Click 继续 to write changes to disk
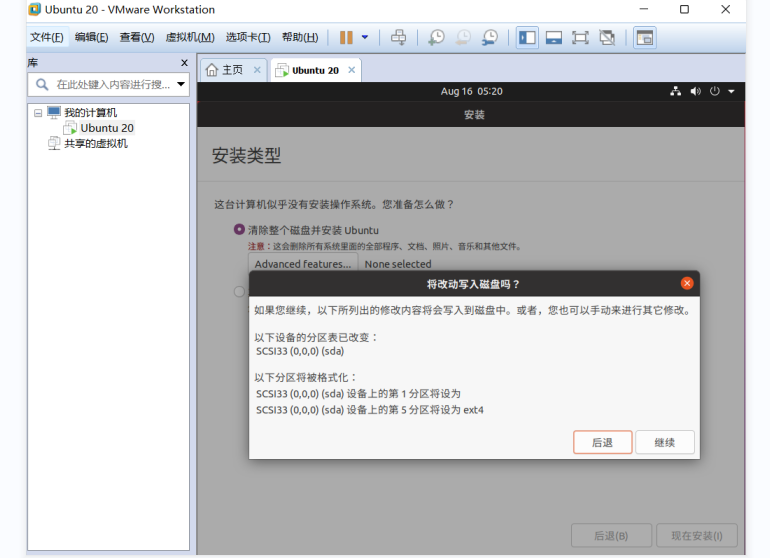Image resolution: width=770 pixels, height=558 pixels. 664,442
